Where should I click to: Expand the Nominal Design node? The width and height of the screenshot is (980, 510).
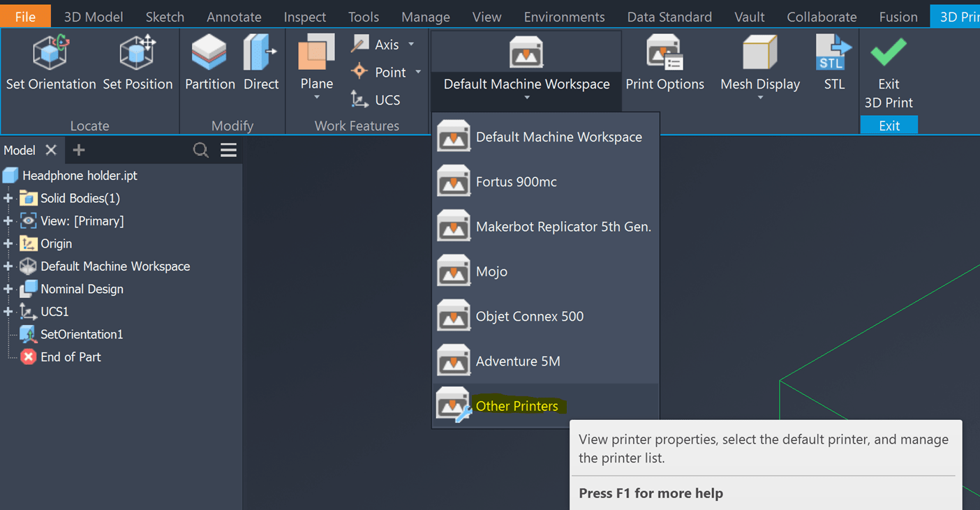pos(8,289)
